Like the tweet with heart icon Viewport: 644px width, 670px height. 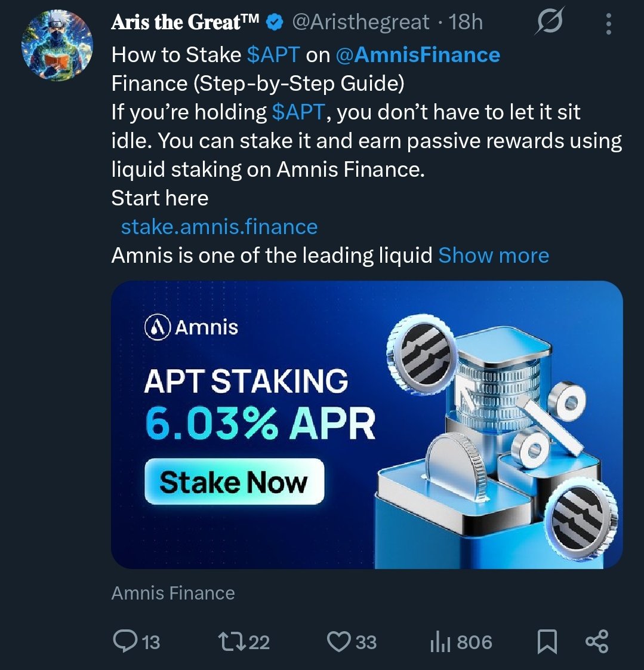[339, 642]
